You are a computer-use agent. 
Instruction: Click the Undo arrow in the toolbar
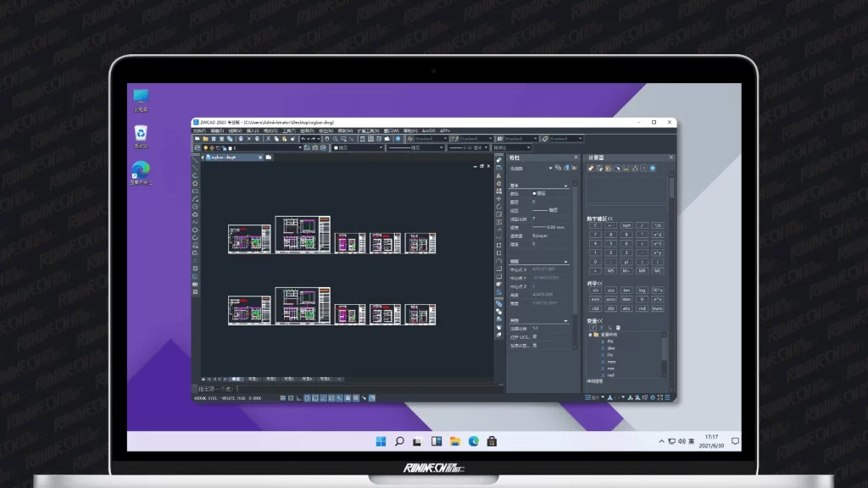tap(303, 139)
